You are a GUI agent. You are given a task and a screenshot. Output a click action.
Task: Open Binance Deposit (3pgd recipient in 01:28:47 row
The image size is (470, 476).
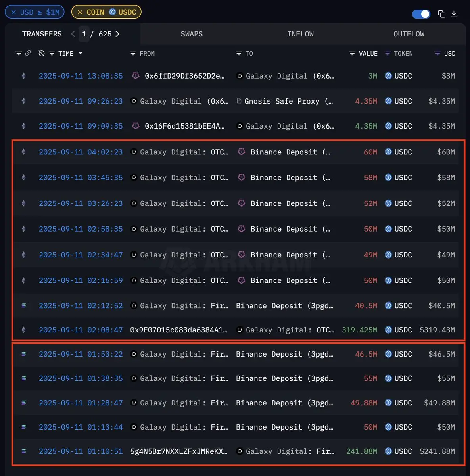(x=285, y=403)
